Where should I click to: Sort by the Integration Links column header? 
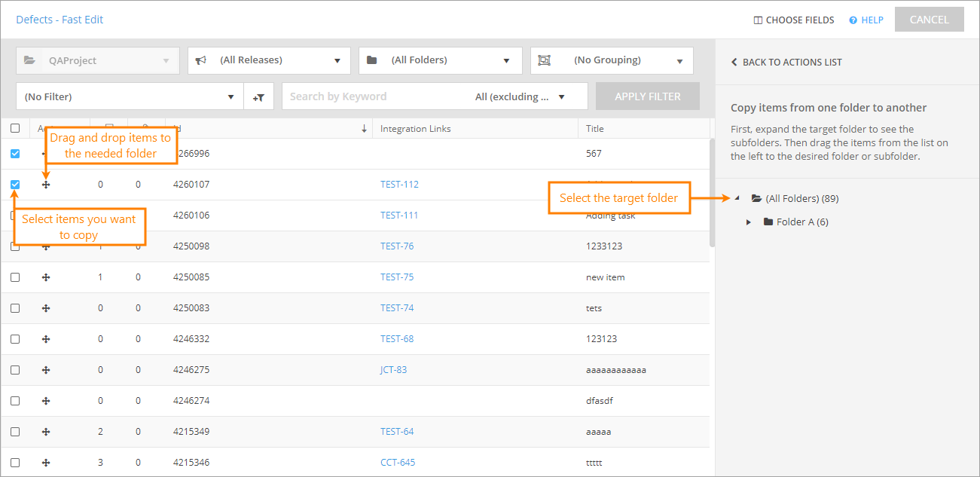pyautogui.click(x=416, y=129)
